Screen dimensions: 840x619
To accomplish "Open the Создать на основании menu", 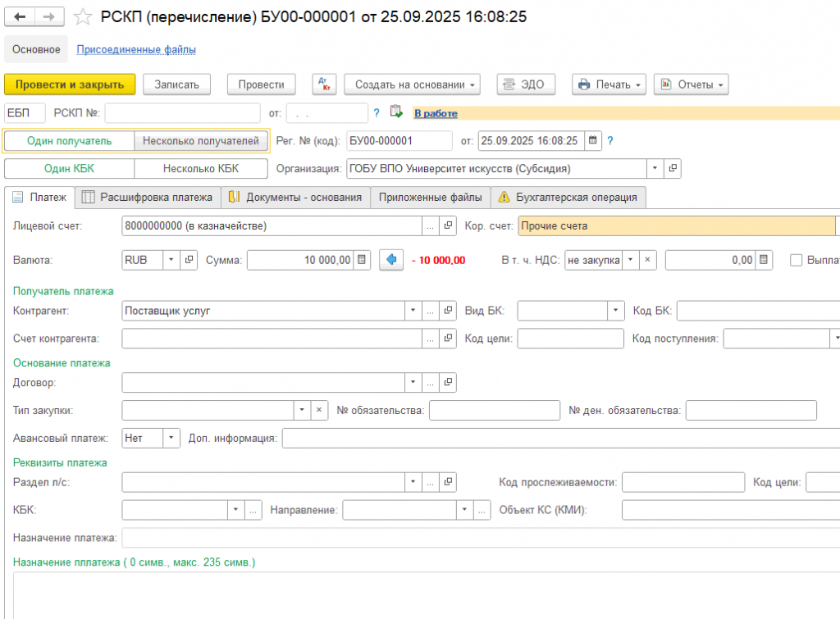I will click(412, 84).
